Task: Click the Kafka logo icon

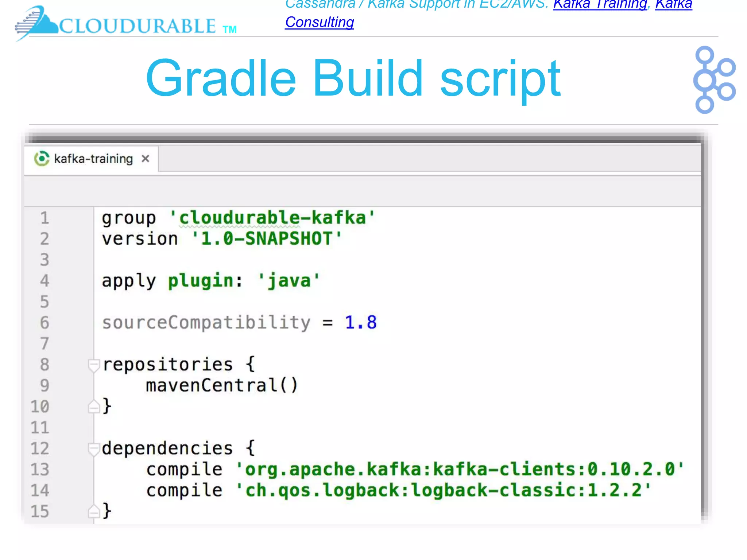Action: tap(714, 79)
